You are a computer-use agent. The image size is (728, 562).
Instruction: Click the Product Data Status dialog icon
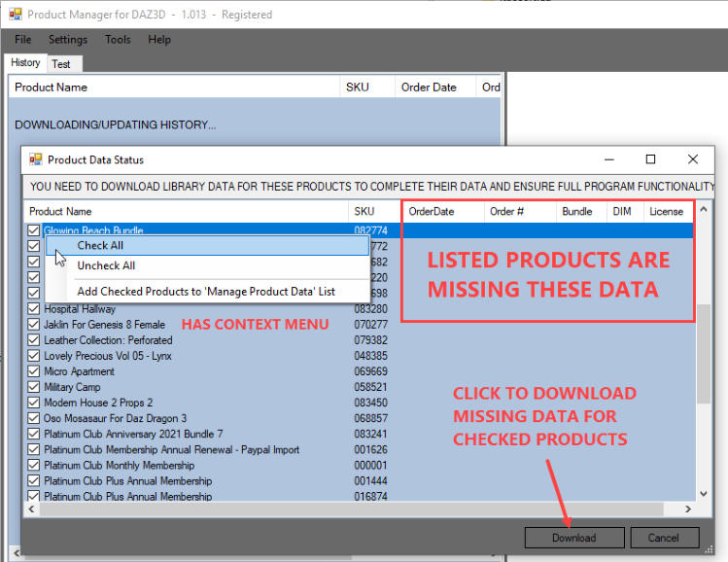[36, 159]
